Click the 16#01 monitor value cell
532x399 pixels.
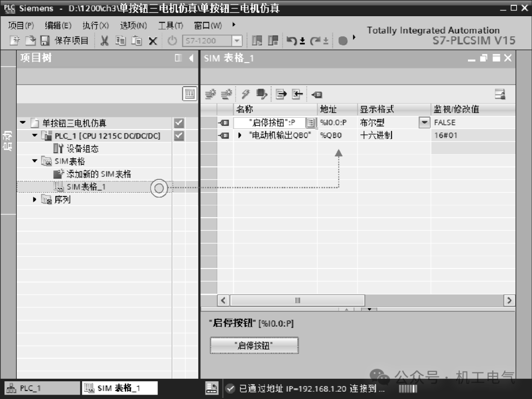point(473,135)
